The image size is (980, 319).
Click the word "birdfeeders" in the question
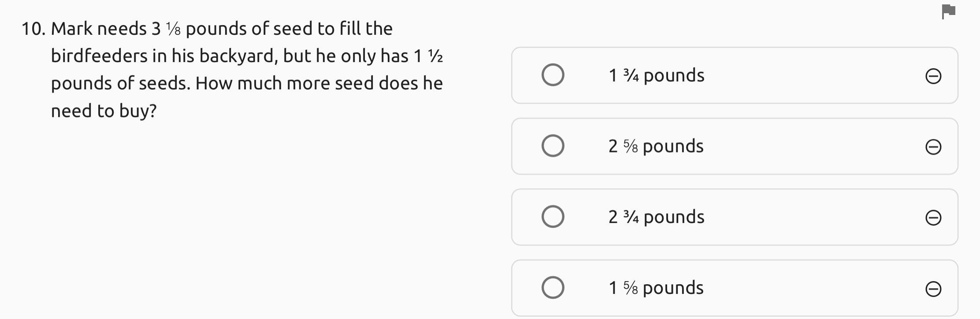pos(99,56)
